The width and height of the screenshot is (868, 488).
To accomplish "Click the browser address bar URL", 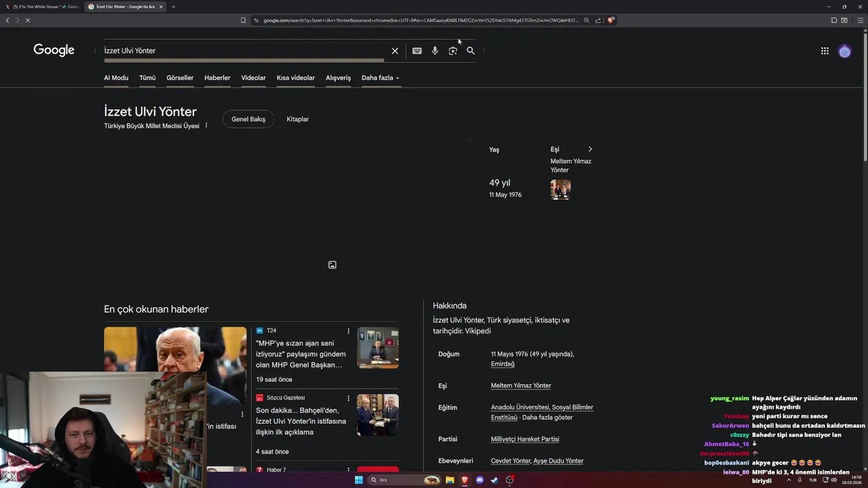I will pos(420,20).
